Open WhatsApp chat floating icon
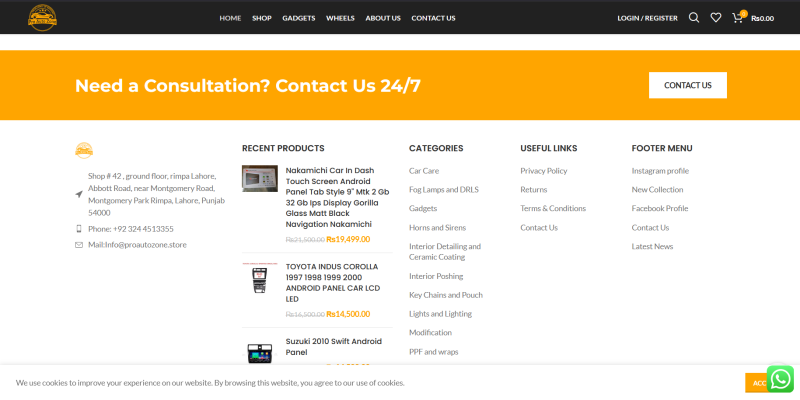800x400 pixels. 780,379
